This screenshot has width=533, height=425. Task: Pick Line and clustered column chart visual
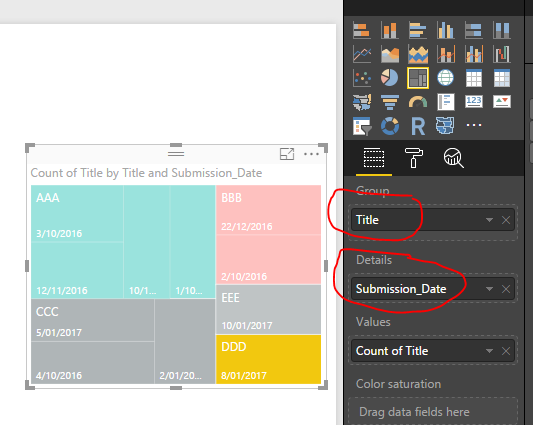tap(474, 54)
